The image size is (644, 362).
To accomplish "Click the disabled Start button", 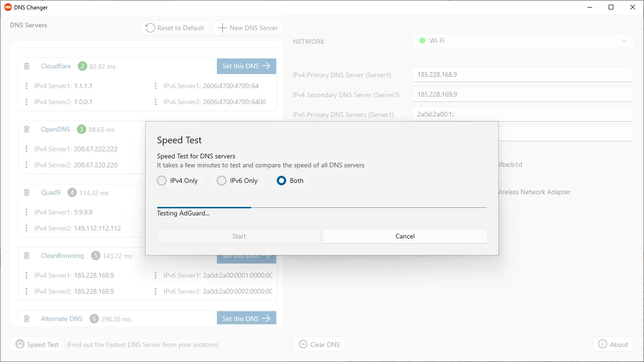I will click(239, 236).
